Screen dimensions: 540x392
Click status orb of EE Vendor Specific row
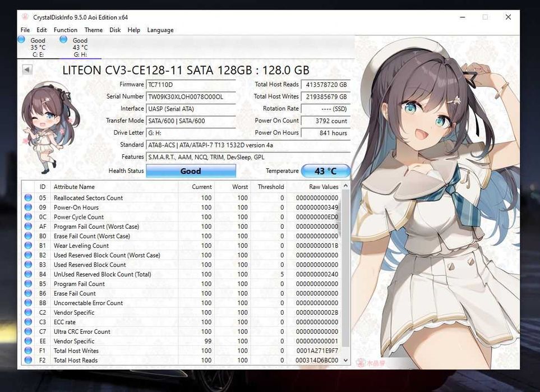[28, 341]
